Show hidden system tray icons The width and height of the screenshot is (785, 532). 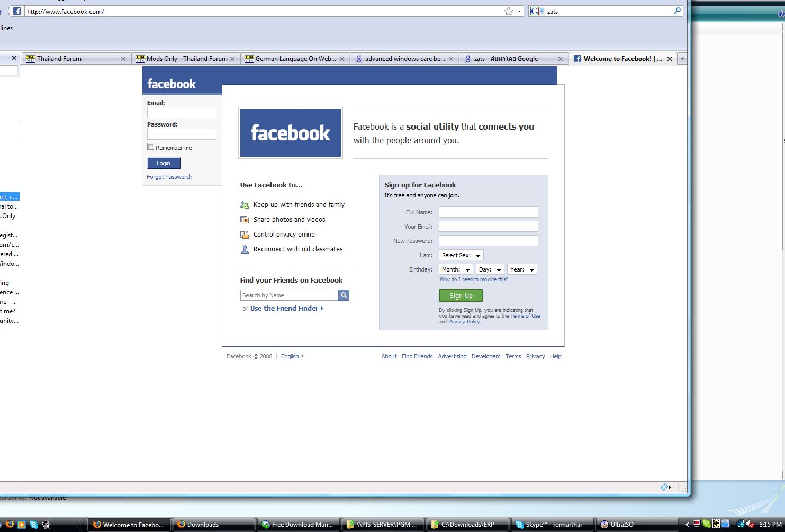click(687, 525)
